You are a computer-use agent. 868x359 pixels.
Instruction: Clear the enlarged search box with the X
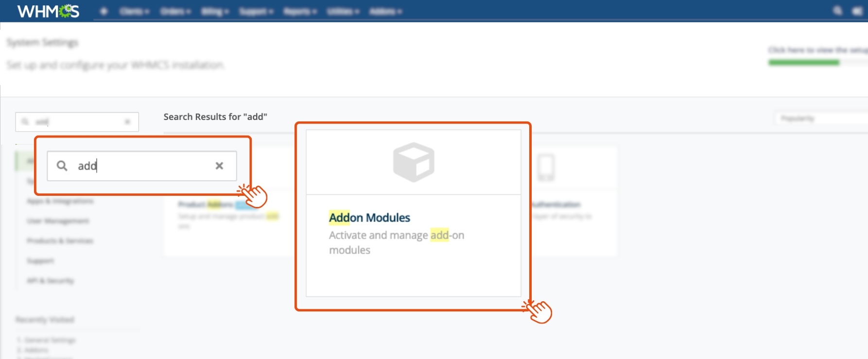click(x=219, y=166)
